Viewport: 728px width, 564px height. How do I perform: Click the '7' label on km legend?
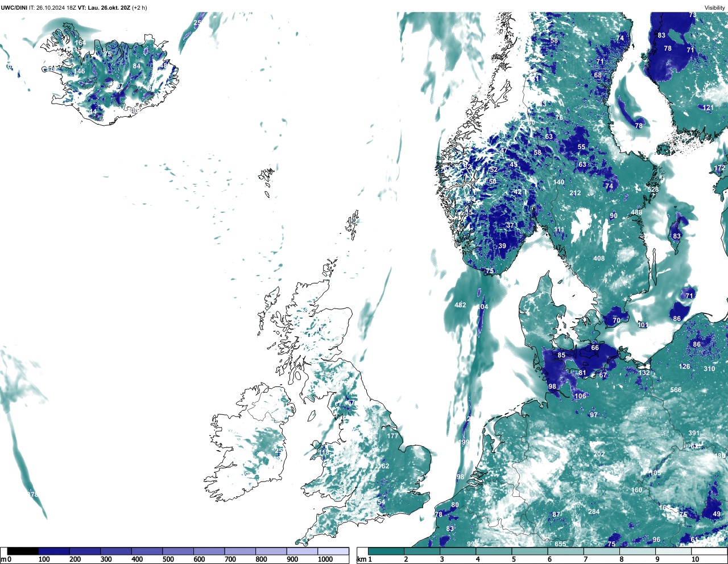pos(585,559)
